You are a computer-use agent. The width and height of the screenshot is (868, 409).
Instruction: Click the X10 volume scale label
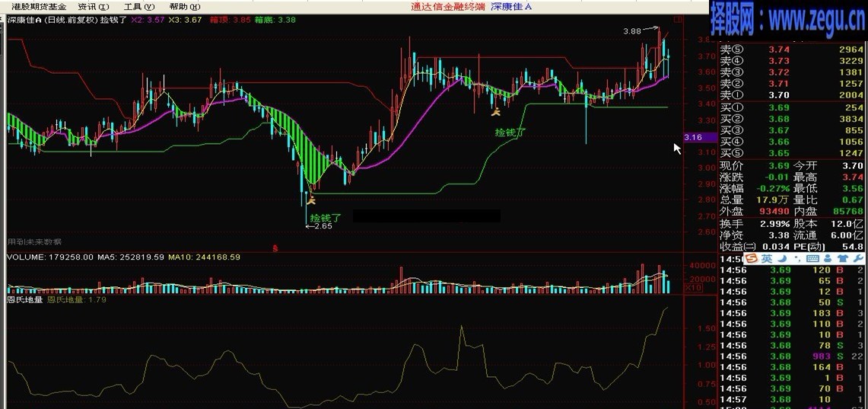(x=693, y=288)
